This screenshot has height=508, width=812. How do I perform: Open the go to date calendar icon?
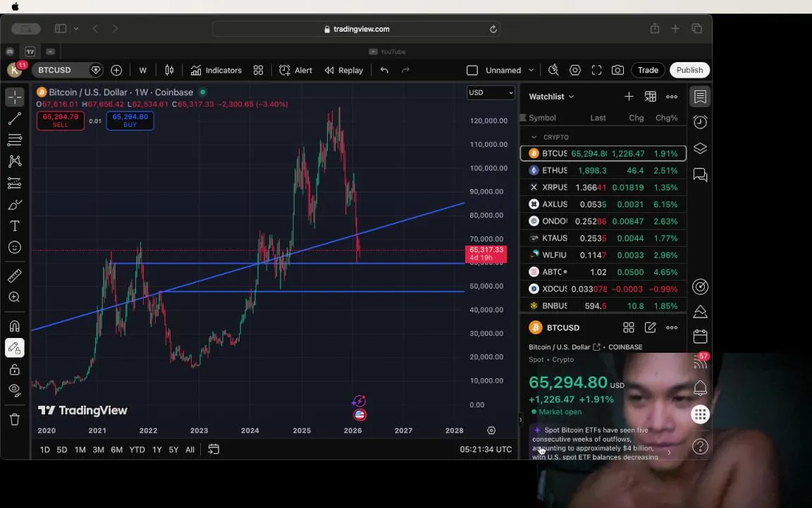tap(214, 449)
